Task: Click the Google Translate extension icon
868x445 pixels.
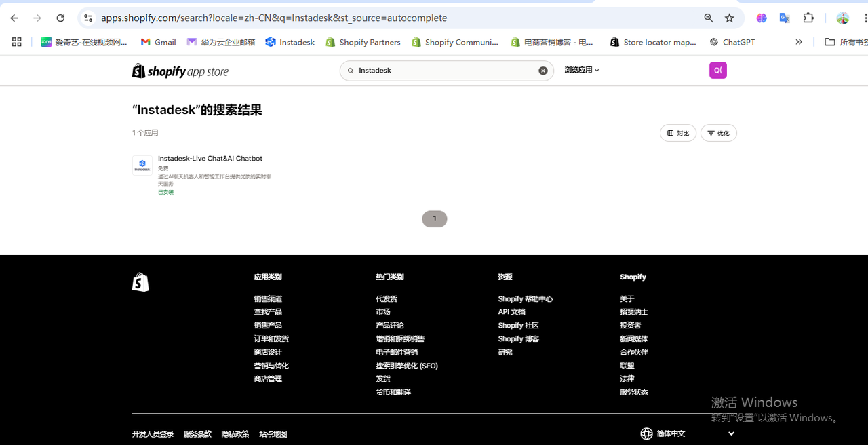Action: tap(785, 18)
